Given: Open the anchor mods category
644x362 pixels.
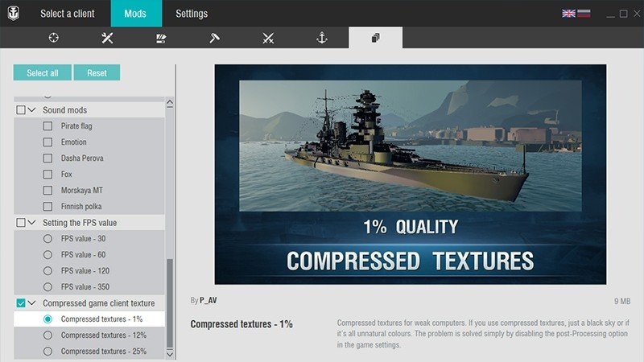Looking at the screenshot, I should pos(322,38).
